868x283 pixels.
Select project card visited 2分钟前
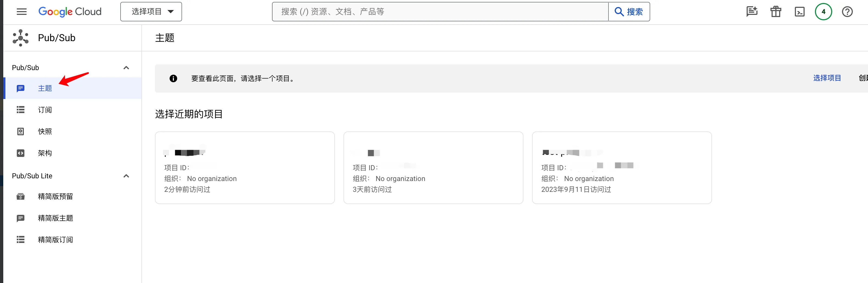tap(245, 167)
